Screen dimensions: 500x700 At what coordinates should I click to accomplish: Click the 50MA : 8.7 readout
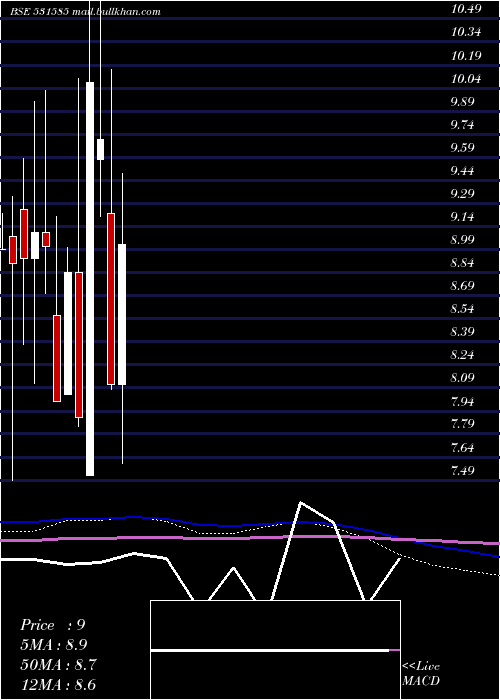58,665
